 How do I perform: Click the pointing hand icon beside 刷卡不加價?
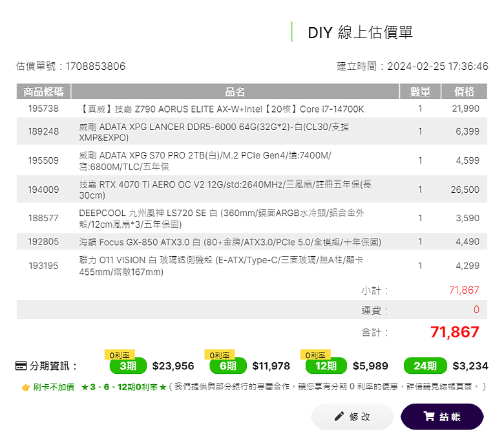26,387
